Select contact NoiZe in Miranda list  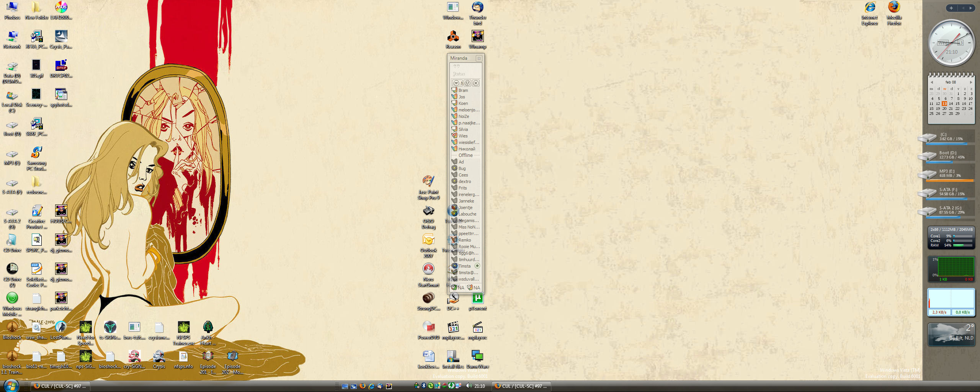(x=465, y=116)
